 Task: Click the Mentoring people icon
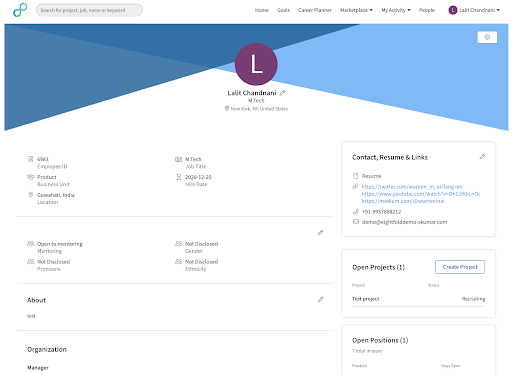click(x=31, y=244)
